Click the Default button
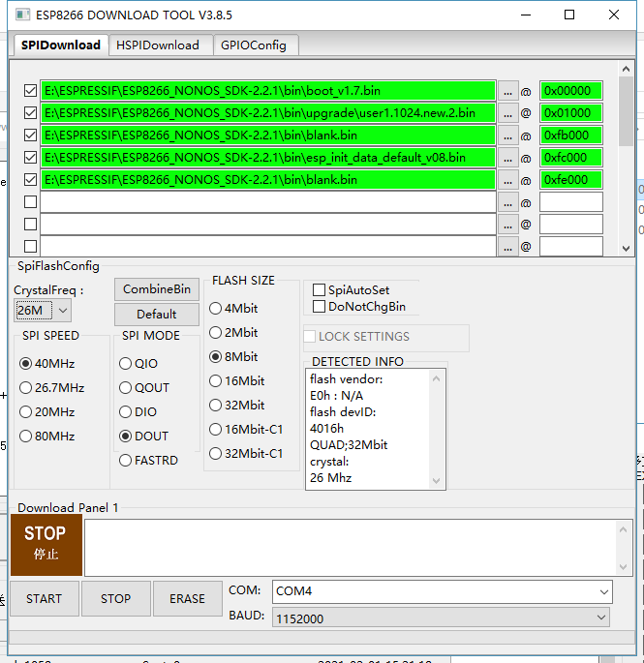 [x=157, y=315]
